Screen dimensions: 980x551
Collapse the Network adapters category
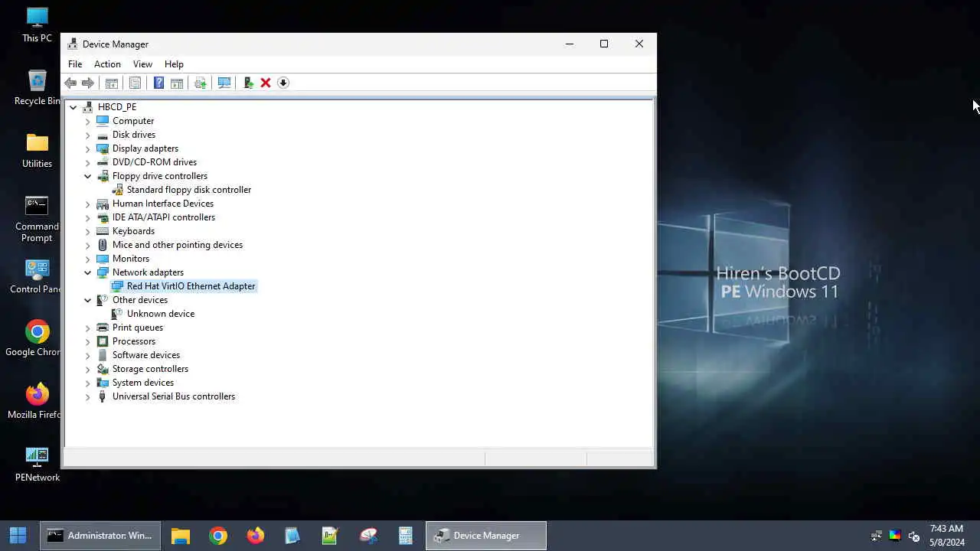(x=87, y=272)
